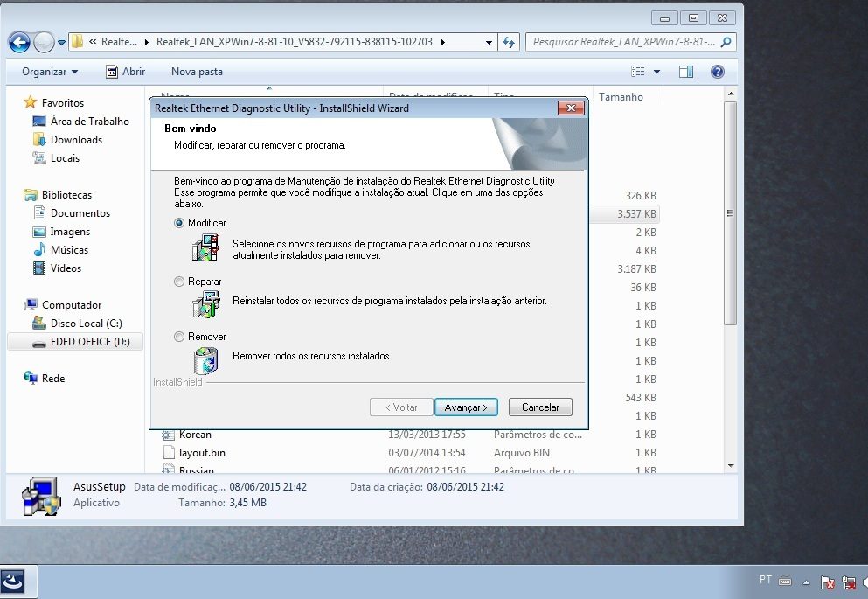Open Locais in the sidebar
The image size is (868, 599).
[x=65, y=157]
